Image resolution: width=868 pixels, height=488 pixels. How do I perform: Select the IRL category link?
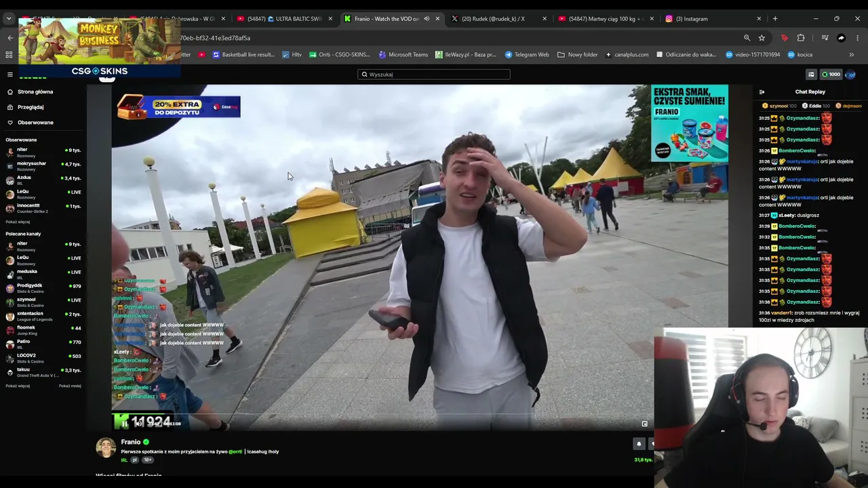tap(124, 460)
